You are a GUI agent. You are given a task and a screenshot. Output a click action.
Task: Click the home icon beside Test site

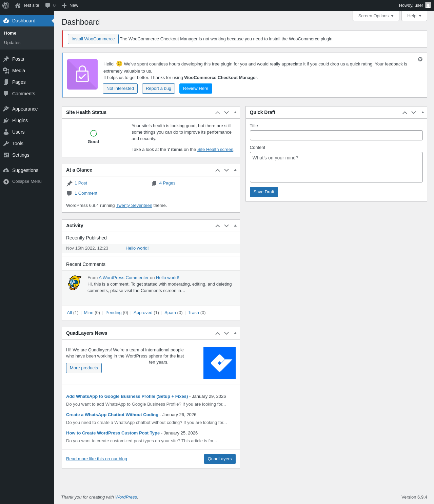click(x=18, y=5)
